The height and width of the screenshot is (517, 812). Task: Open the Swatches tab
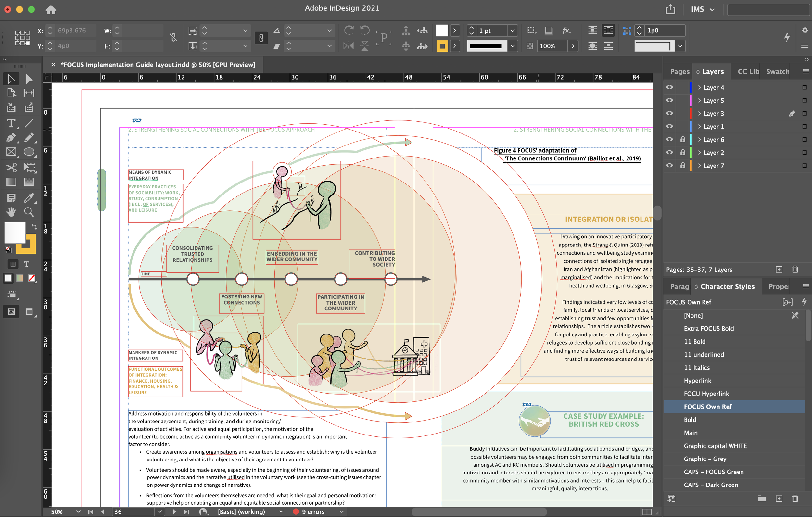click(777, 71)
